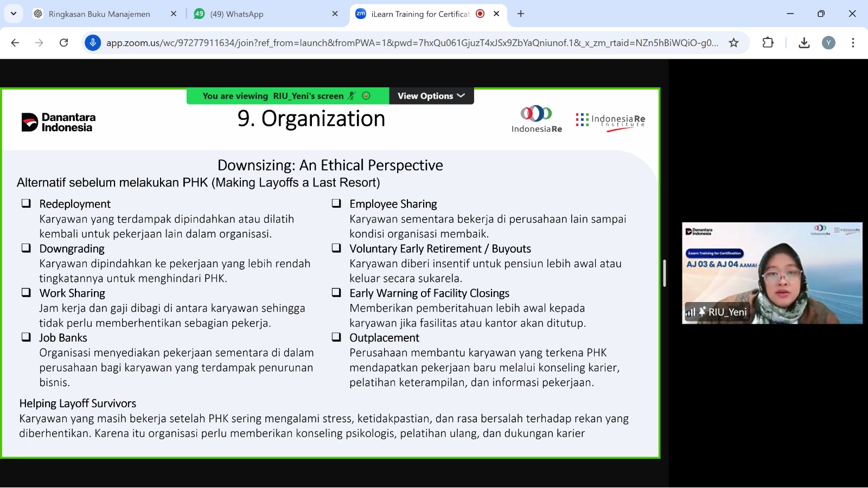Open the Chrome profile avatar

pyautogui.click(x=828, y=43)
